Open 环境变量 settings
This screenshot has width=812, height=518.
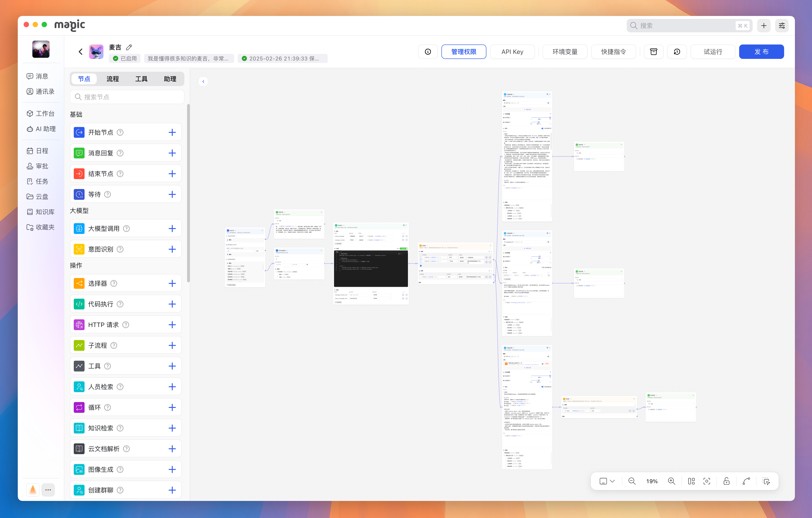(x=565, y=51)
